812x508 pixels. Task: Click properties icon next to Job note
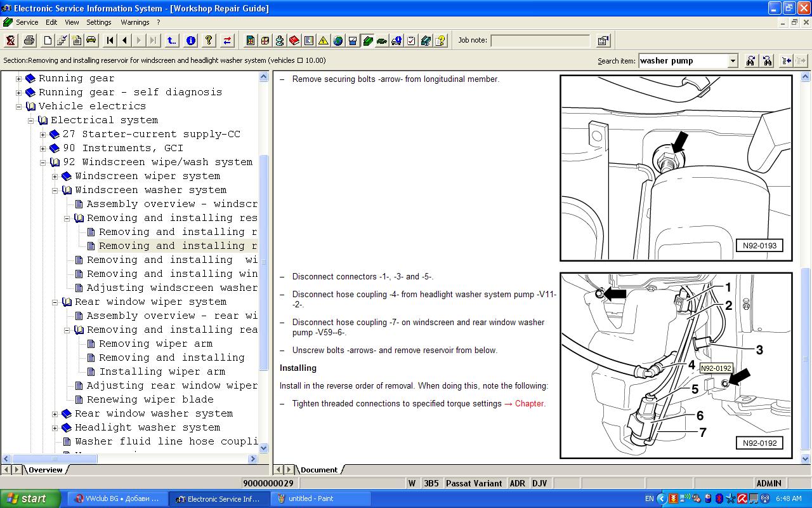pyautogui.click(x=603, y=41)
